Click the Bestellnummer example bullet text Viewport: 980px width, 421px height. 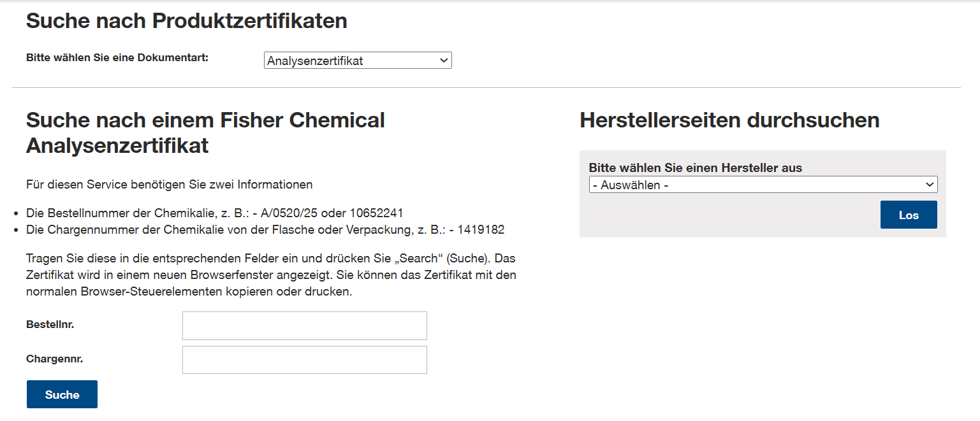214,213
